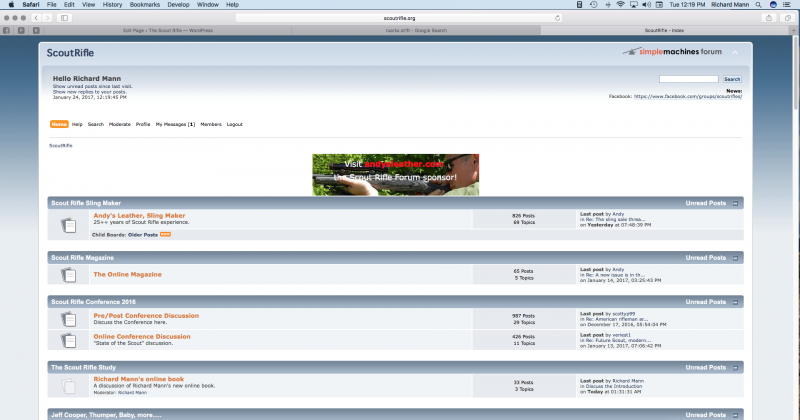
Task: Switch to the Google Search tab
Action: (x=416, y=31)
